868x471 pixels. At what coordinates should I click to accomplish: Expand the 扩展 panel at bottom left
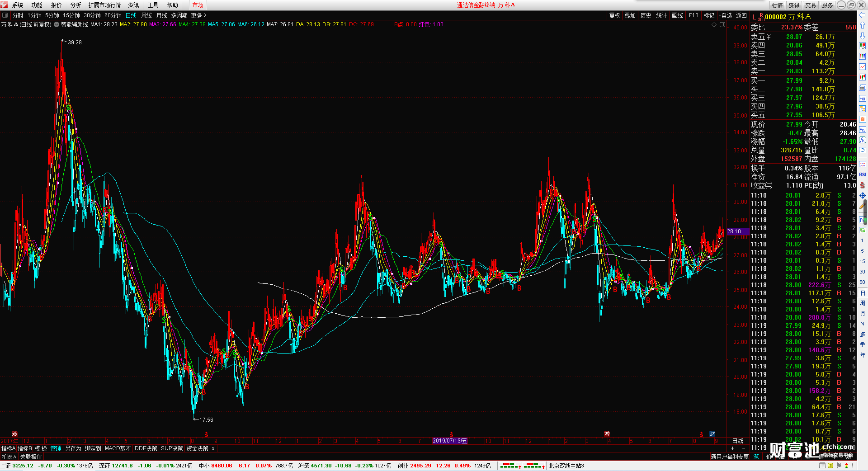pos(9,457)
